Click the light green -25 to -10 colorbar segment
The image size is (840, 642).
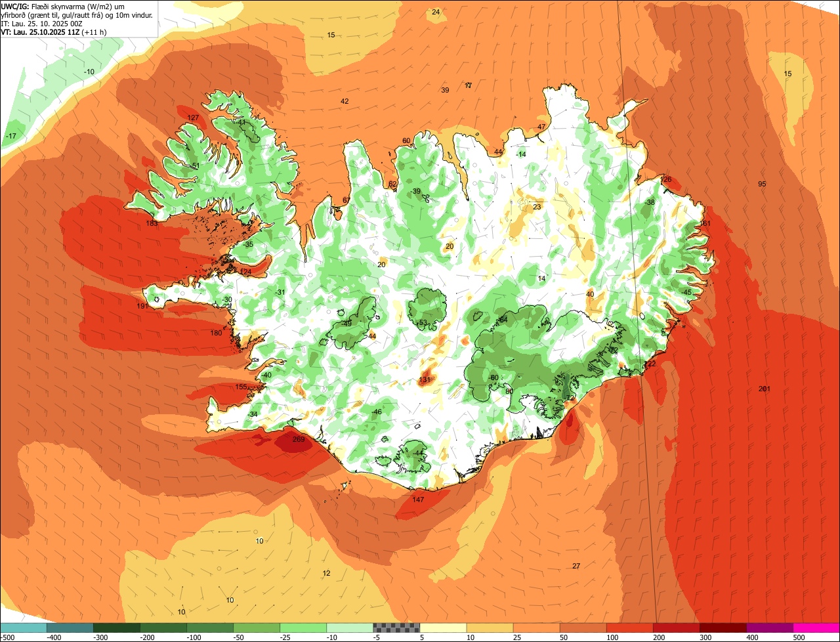tap(303, 628)
